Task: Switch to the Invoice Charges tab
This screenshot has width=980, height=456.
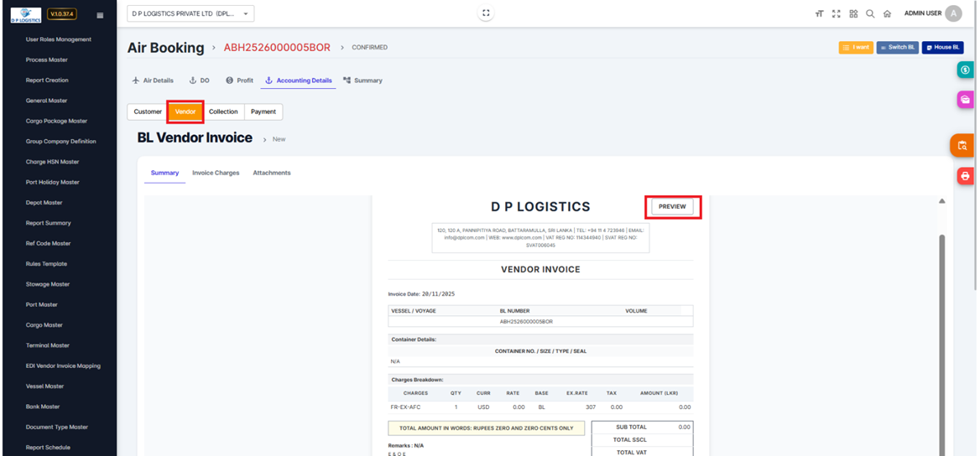Action: click(x=216, y=173)
